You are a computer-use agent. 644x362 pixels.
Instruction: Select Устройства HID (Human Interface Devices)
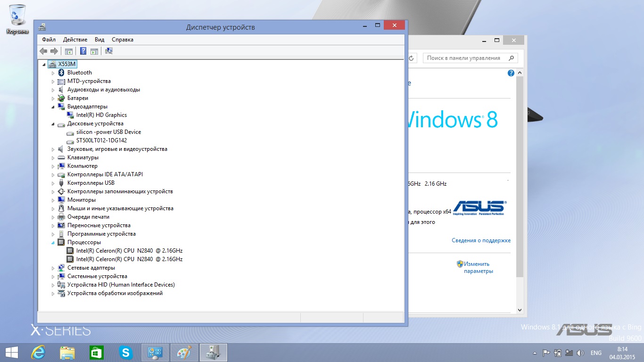click(121, 285)
